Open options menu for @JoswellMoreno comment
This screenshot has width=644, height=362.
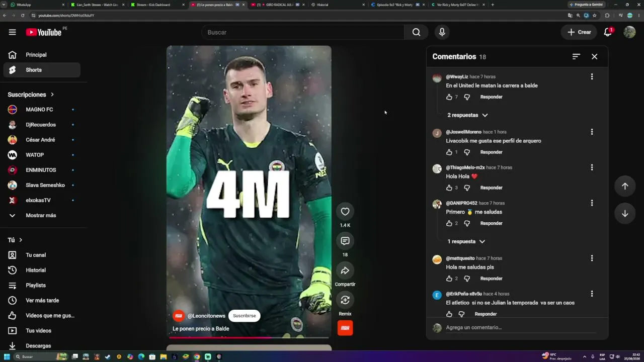point(592,132)
